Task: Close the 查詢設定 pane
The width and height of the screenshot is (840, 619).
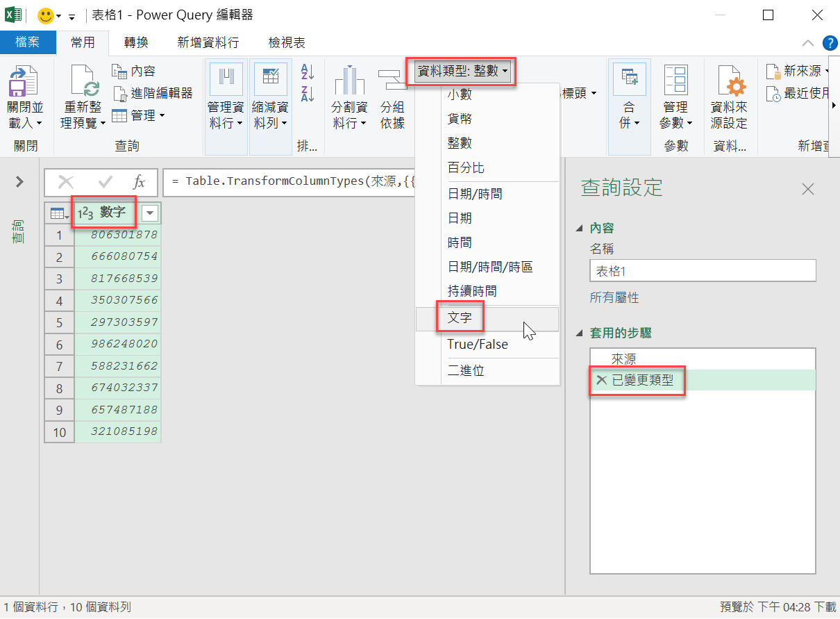Action: pyautogui.click(x=808, y=188)
